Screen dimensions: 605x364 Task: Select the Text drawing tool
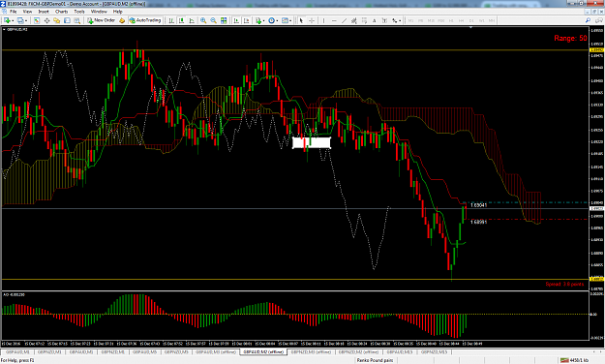point(374,20)
